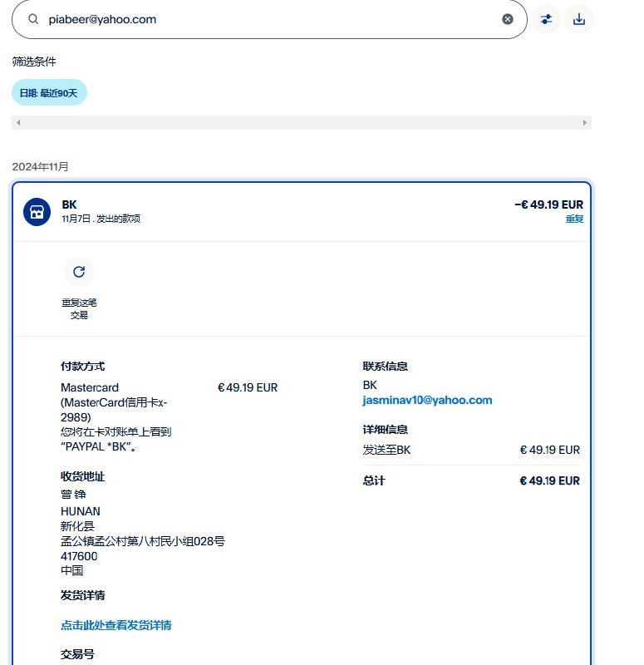Click the 发送至BK row label

(x=386, y=450)
